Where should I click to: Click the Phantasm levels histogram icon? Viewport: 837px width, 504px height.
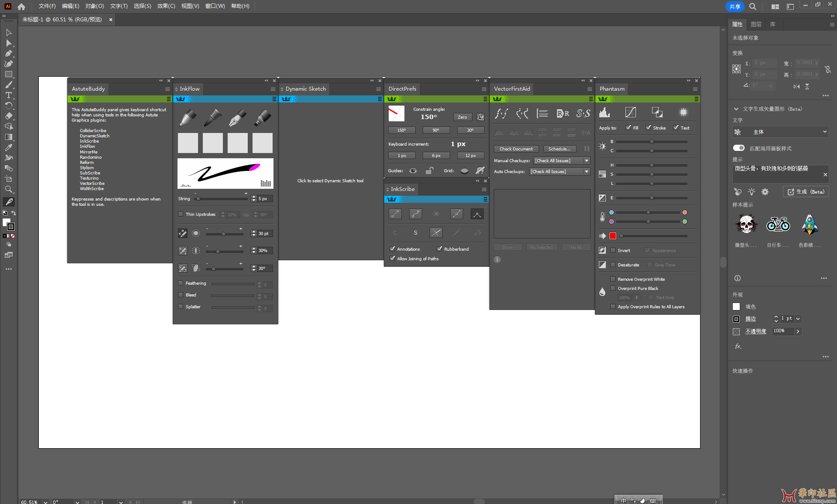click(605, 112)
